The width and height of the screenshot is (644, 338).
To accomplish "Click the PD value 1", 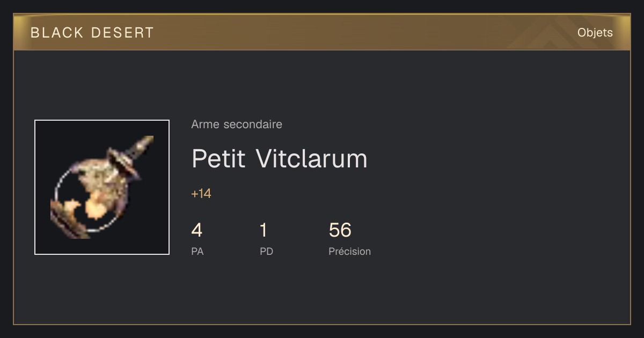I will [264, 231].
